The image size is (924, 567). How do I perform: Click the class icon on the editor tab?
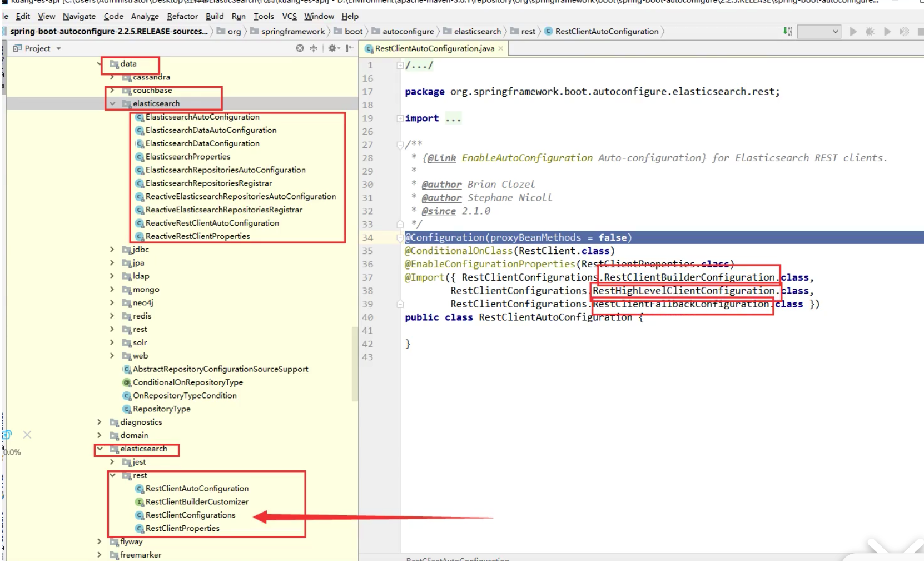(369, 49)
